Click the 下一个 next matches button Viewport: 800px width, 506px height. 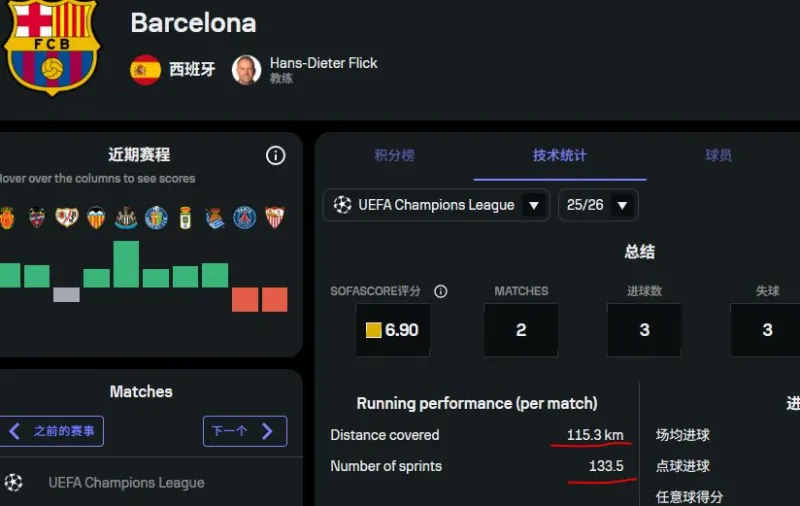(244, 431)
